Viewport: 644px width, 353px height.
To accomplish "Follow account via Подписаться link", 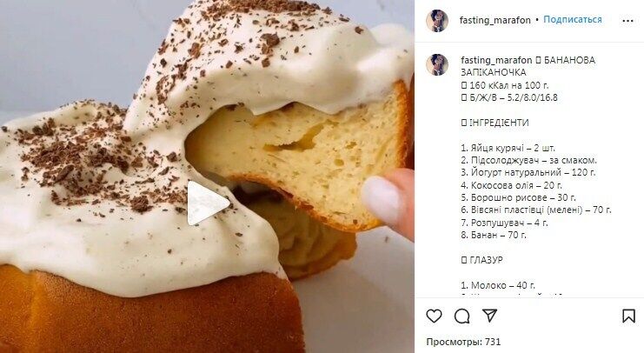I will (x=573, y=20).
